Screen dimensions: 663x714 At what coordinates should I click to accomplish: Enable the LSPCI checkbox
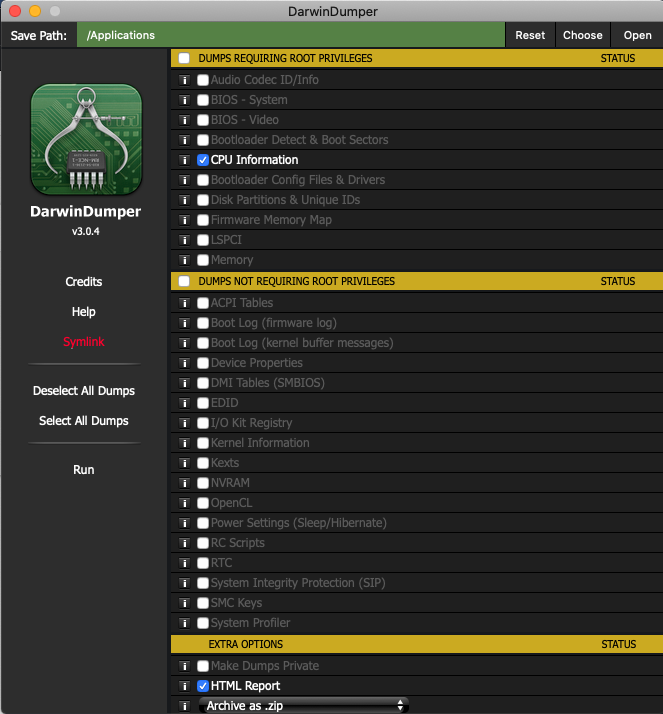click(203, 240)
